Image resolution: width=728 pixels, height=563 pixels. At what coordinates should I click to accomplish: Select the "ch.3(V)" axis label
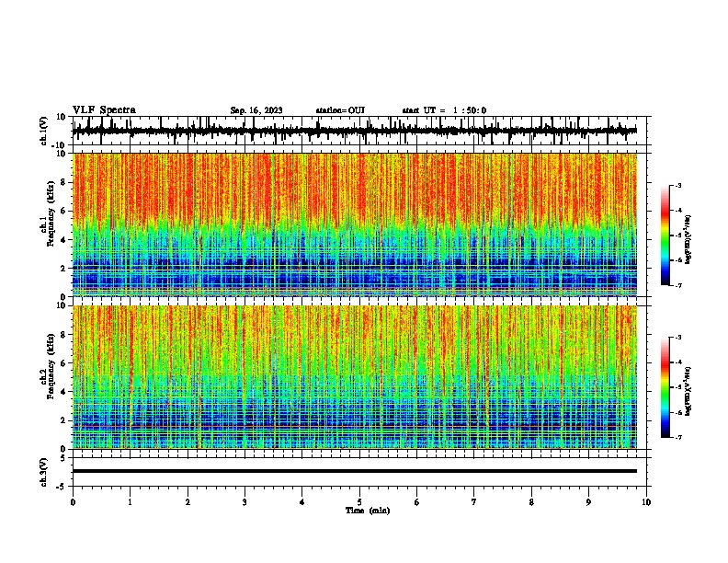(44, 472)
